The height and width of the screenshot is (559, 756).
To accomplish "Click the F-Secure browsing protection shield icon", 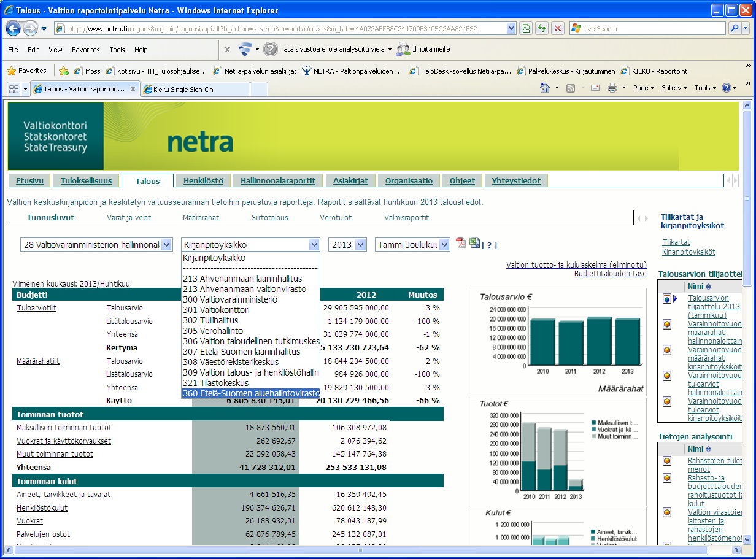I will click(246, 49).
